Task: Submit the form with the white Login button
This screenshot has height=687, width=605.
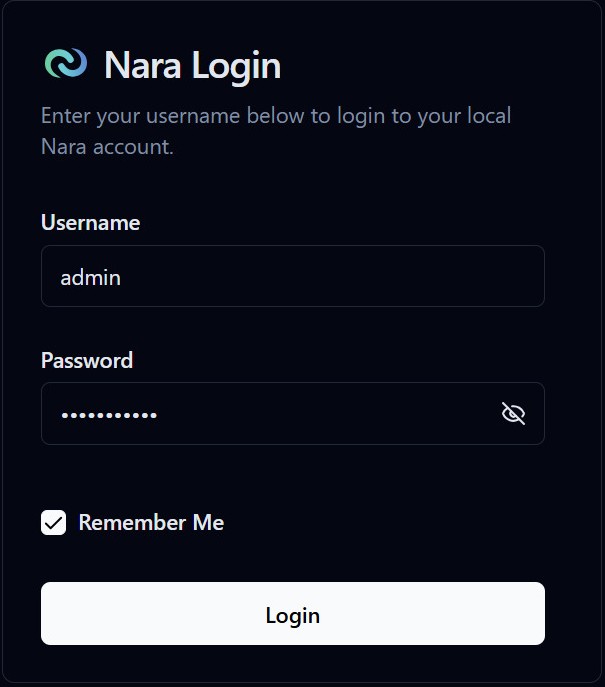Action: (x=292, y=614)
